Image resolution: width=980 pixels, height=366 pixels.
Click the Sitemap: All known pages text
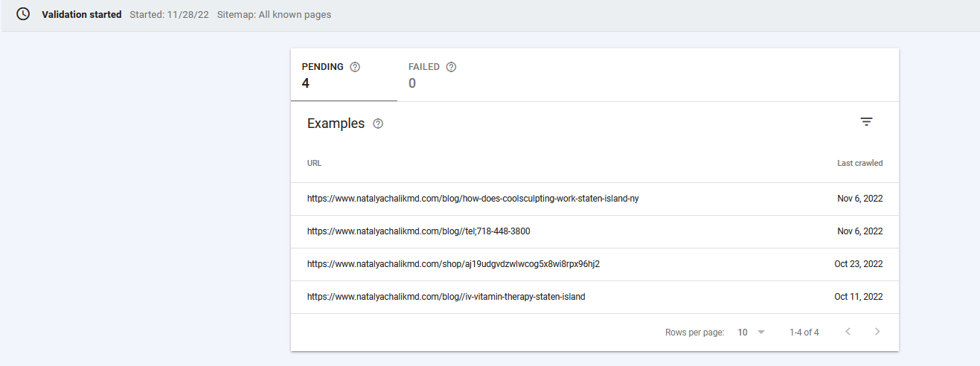pos(274,15)
